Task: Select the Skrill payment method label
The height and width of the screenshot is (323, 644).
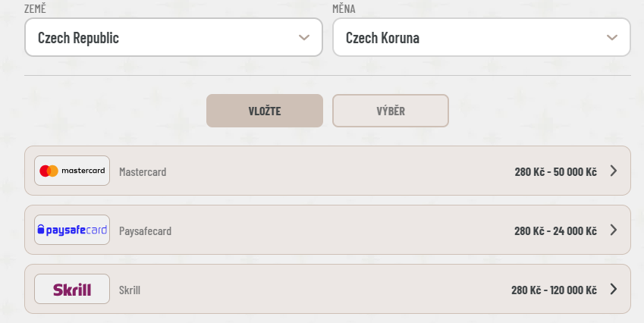Action: pos(130,290)
